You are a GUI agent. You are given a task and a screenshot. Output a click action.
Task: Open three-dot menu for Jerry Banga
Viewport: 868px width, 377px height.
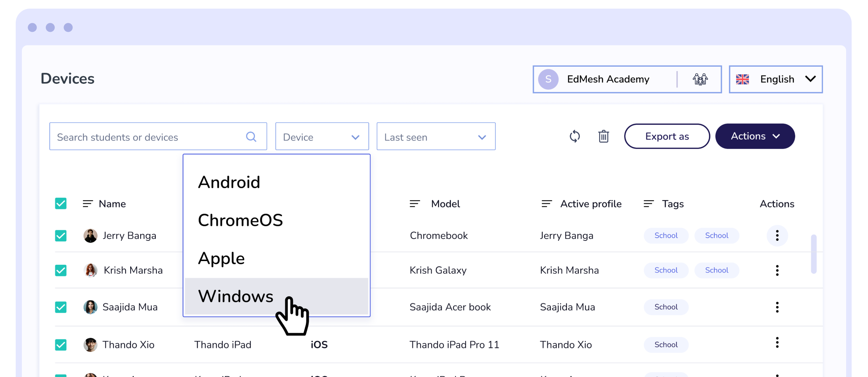click(777, 235)
